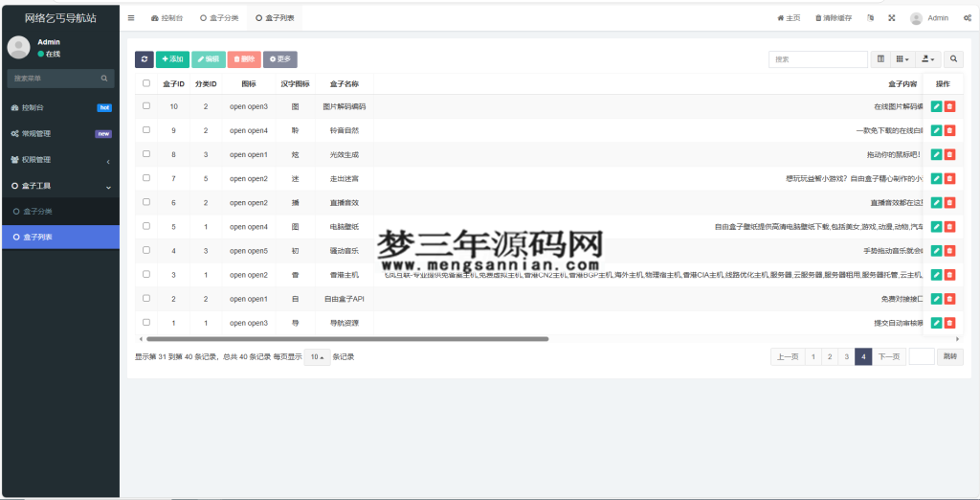The height and width of the screenshot is (500, 980).
Task: Delete the row 香港主机 with red trash icon
Action: click(949, 274)
